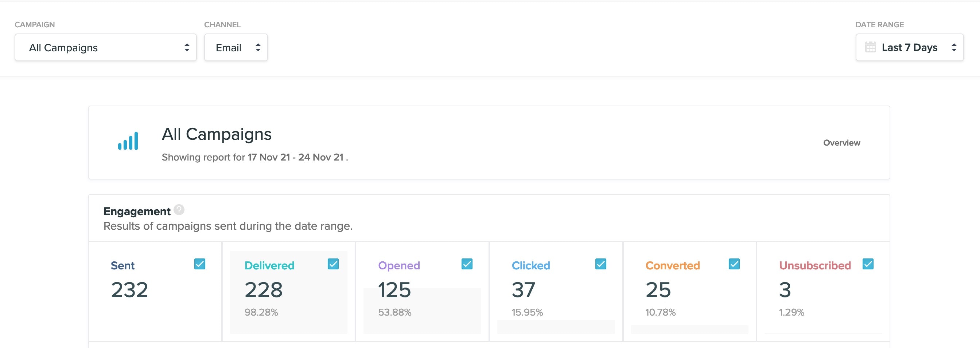Disable the Unsubscribed checkbox
Screen dimensions: 980x348
(868, 264)
